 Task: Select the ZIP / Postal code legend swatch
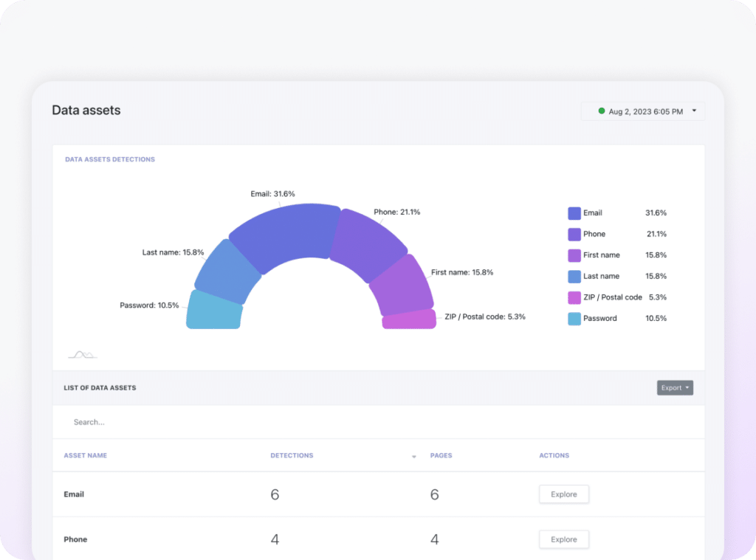[x=574, y=298]
